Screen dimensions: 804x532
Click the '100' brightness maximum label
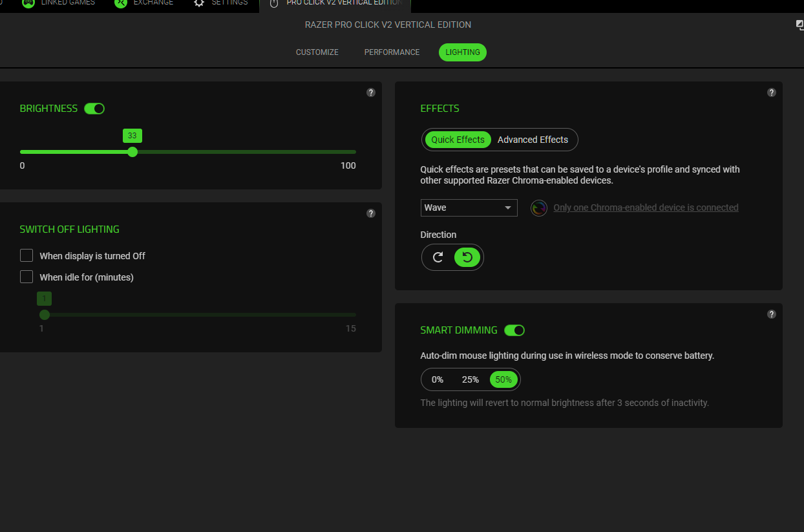click(x=348, y=165)
